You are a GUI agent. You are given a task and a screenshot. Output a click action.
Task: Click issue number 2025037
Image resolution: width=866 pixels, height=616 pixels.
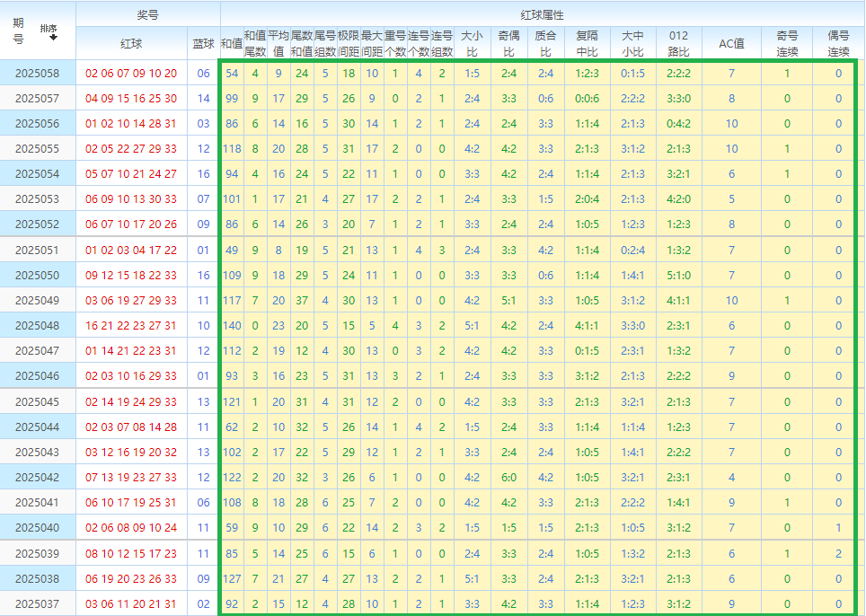tap(38, 604)
